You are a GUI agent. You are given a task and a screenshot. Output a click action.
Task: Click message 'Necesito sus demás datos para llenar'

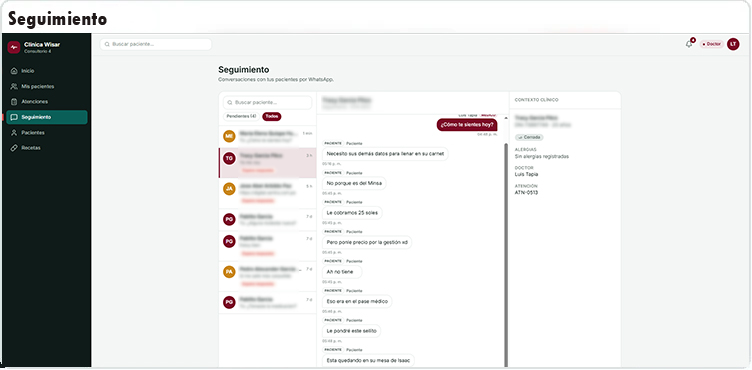pos(386,154)
